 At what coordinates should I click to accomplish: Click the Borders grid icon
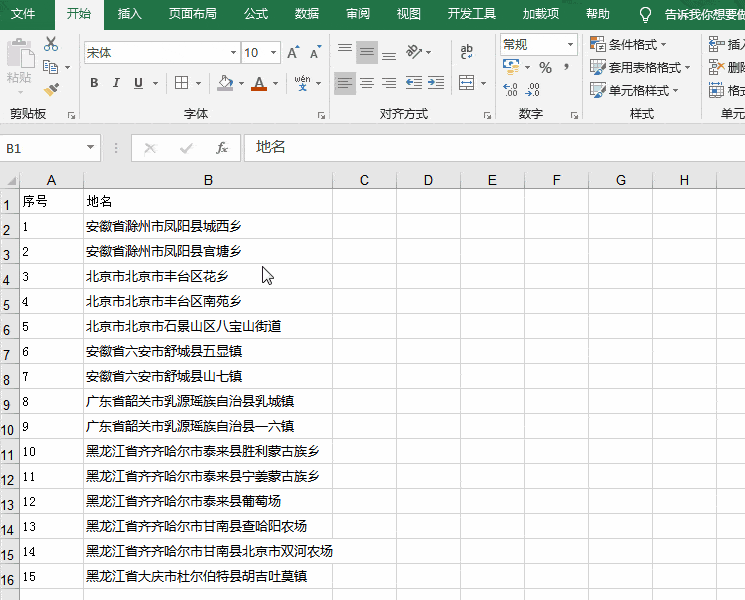tap(181, 83)
